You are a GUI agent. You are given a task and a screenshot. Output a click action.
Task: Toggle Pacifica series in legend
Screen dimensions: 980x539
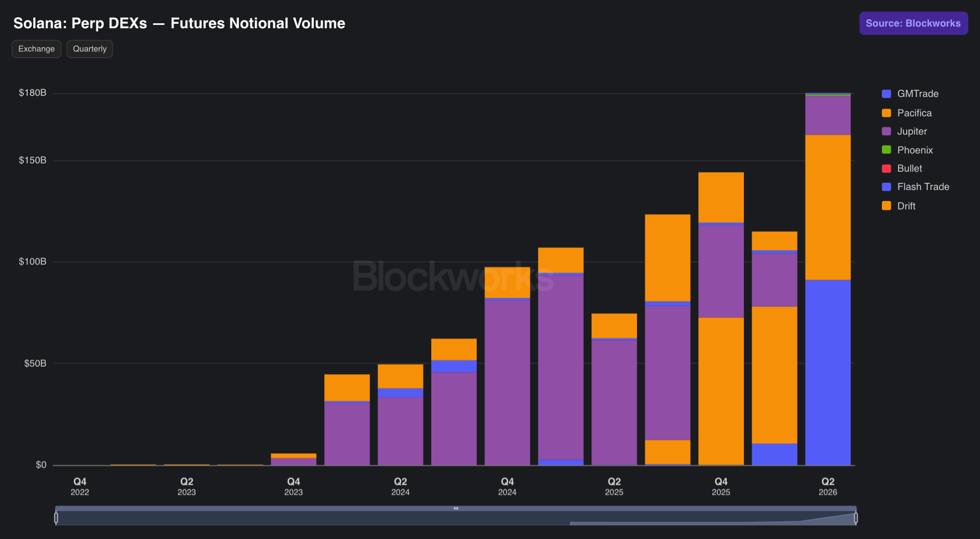(x=907, y=113)
